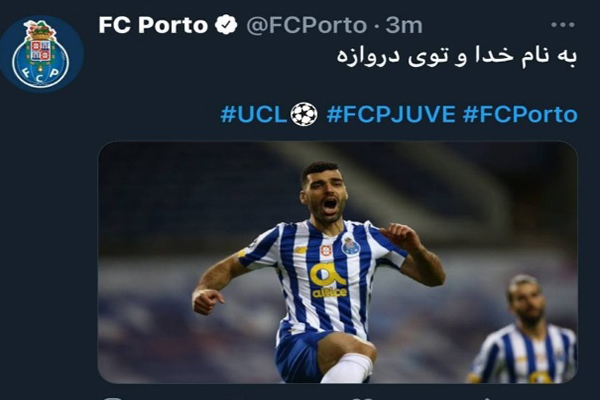Click the FCP letters inside the avatar crest
Image resolution: width=600 pixels, height=400 pixels.
[40, 73]
